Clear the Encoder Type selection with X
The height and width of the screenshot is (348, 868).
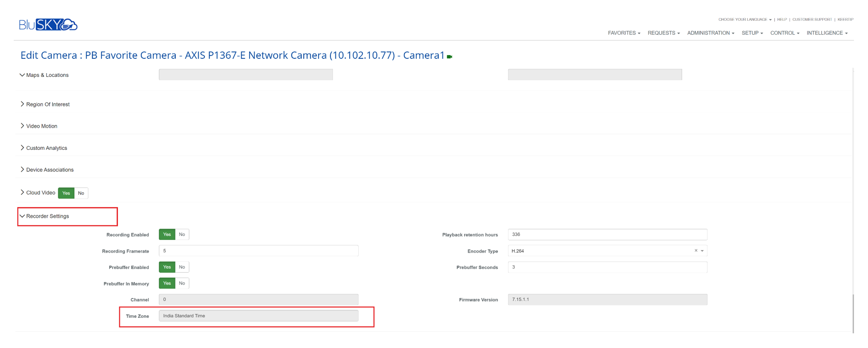[x=696, y=251]
